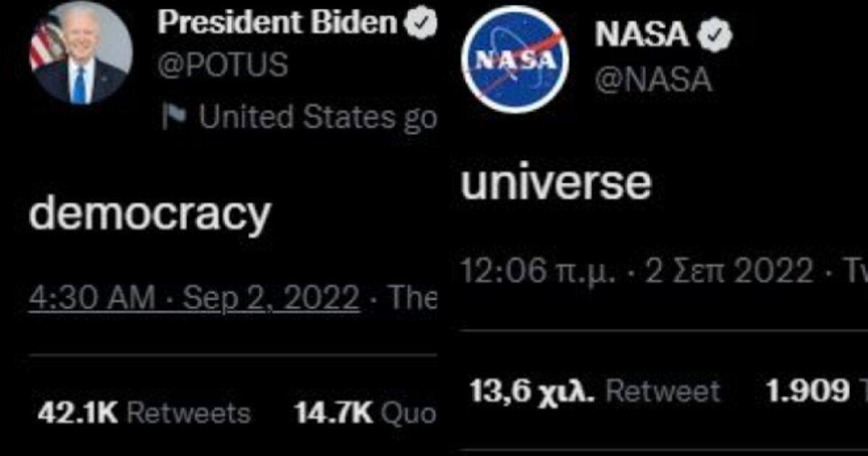Open the @POTUS handle
The image size is (868, 456).
[x=223, y=65]
